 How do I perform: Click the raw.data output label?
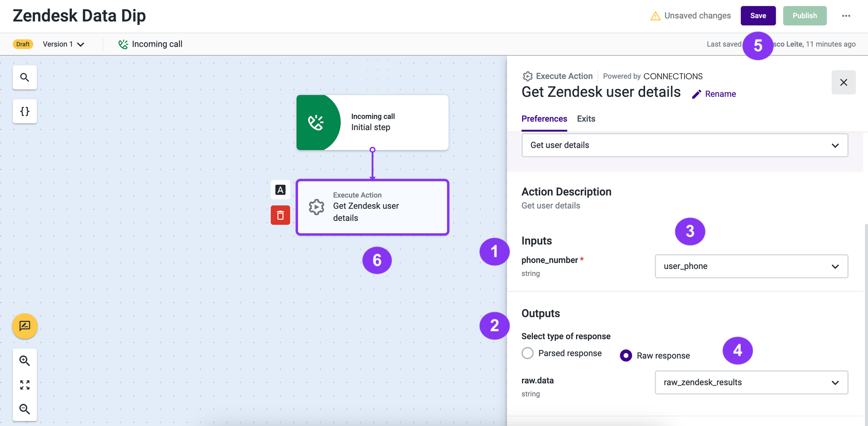pos(537,381)
